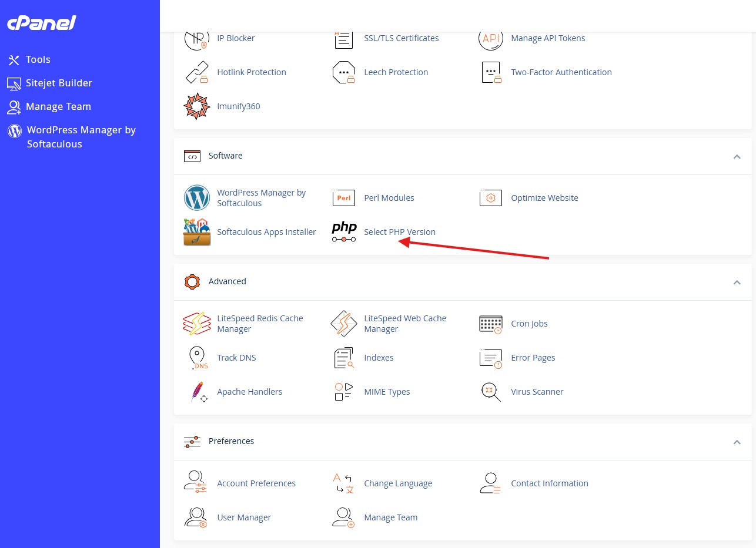Open WordPress Manager by Softaculous in sidebar
Viewport: 756px width, 548px height.
[x=71, y=137]
